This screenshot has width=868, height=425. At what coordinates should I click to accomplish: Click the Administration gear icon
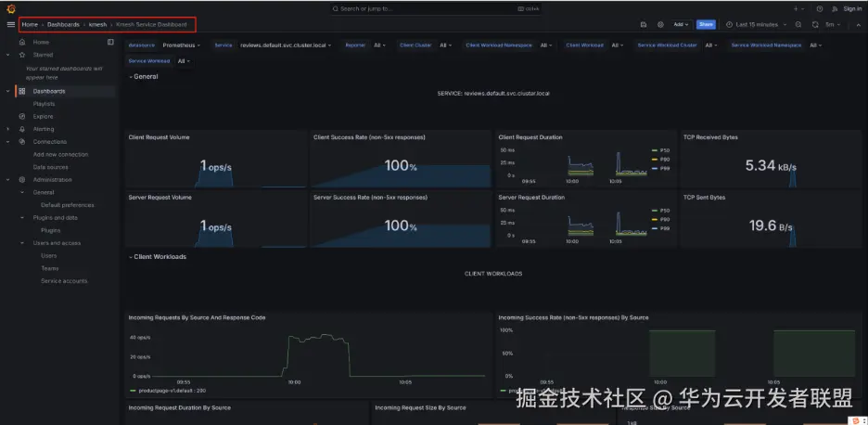point(22,179)
